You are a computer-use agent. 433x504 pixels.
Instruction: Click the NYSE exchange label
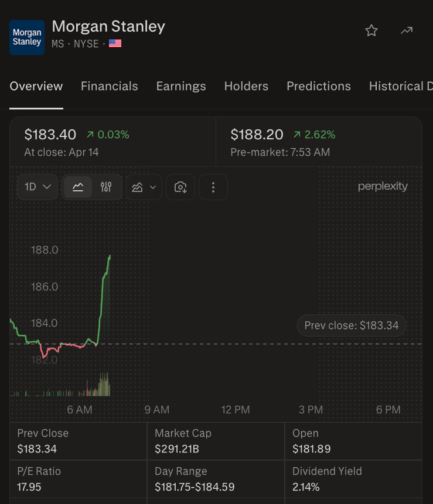pos(86,44)
